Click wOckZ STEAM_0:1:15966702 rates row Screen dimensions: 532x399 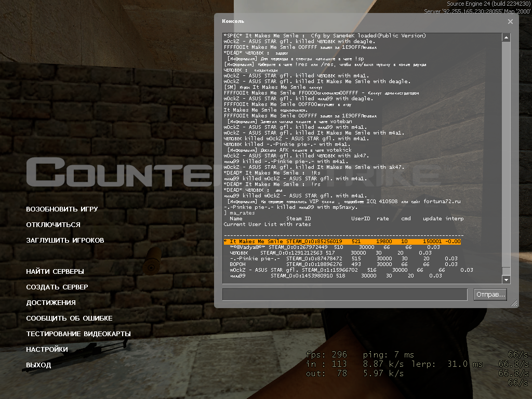tap(352, 270)
